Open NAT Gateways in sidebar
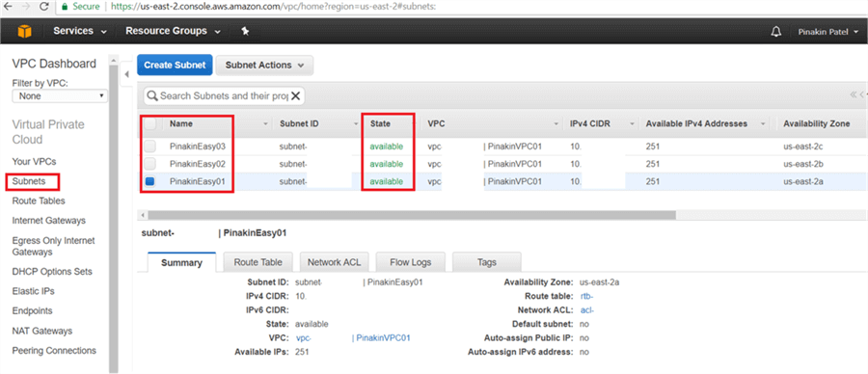Screen dimensions: 868x374 coord(42,331)
